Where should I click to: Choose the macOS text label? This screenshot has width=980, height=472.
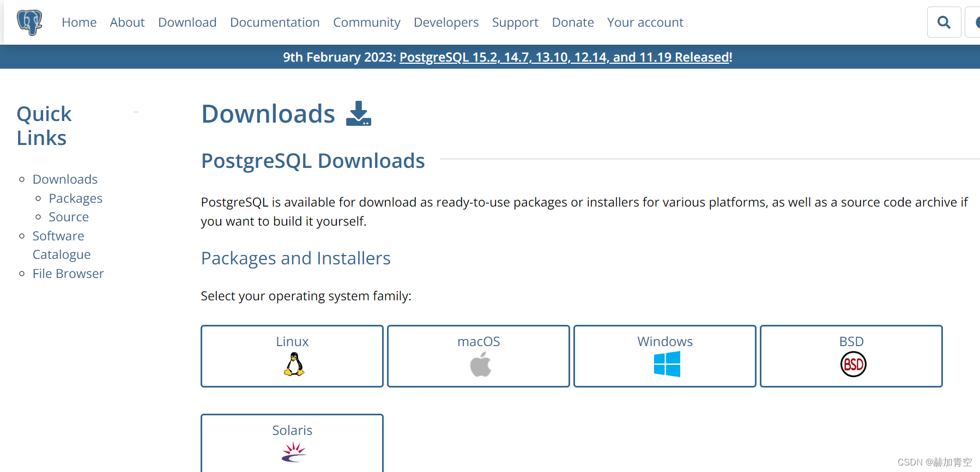coord(479,342)
